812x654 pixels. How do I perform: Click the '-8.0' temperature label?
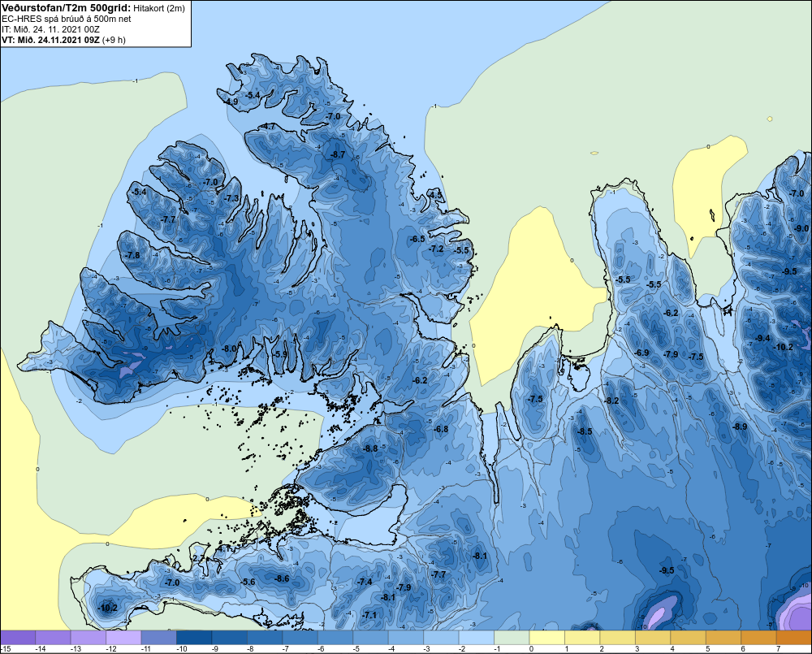[229, 349]
